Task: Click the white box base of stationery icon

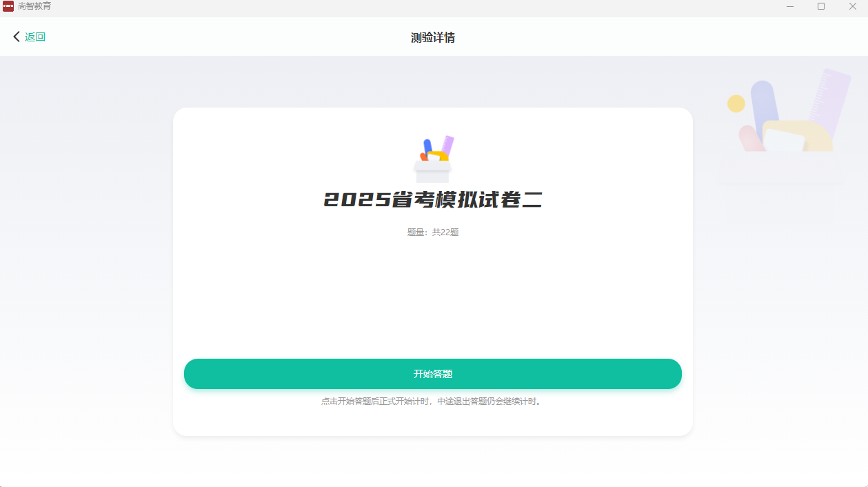Action: click(x=432, y=173)
